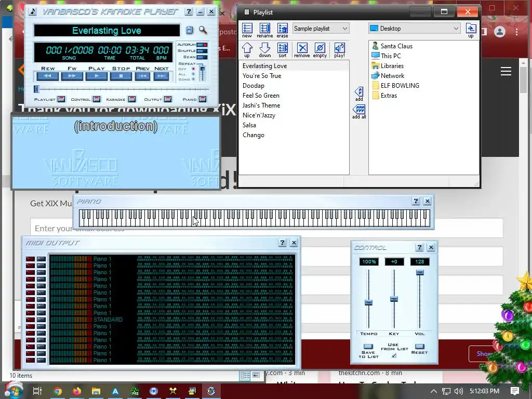Screen dimensions: 532x399
Task: Click the Vol slider handle
Action: 420,272
